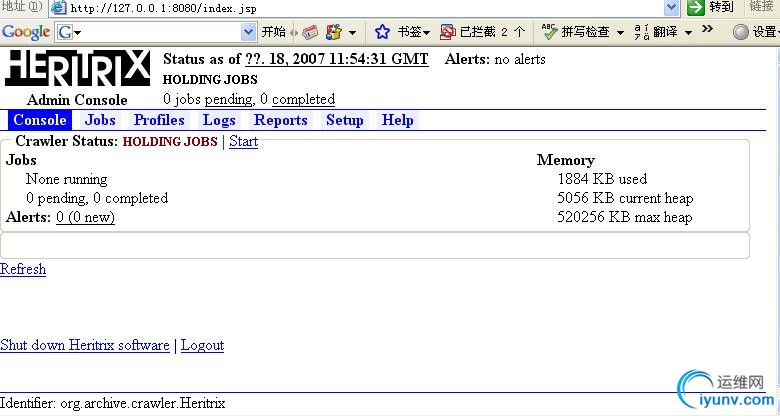Image resolution: width=780 pixels, height=416 pixels.
Task: Expand the address bar history dropdown
Action: [x=671, y=7]
